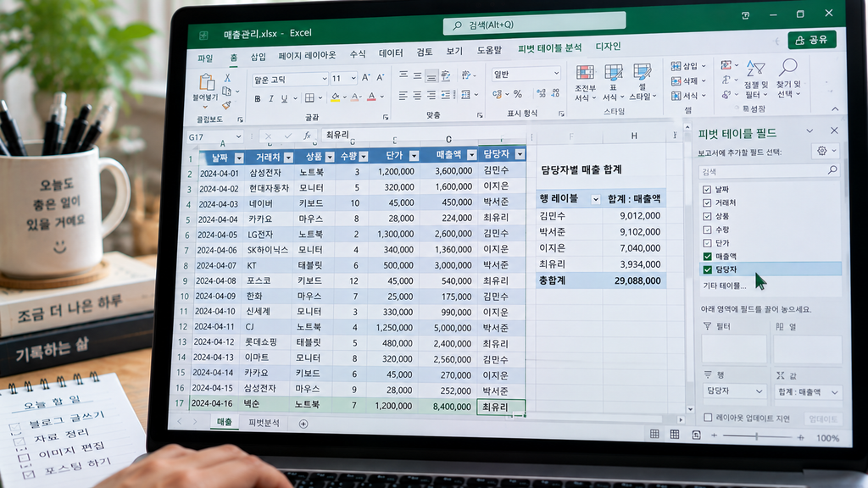The image size is (868, 488).
Task: Click the formula bar showing 최유리
Action: click(423, 135)
